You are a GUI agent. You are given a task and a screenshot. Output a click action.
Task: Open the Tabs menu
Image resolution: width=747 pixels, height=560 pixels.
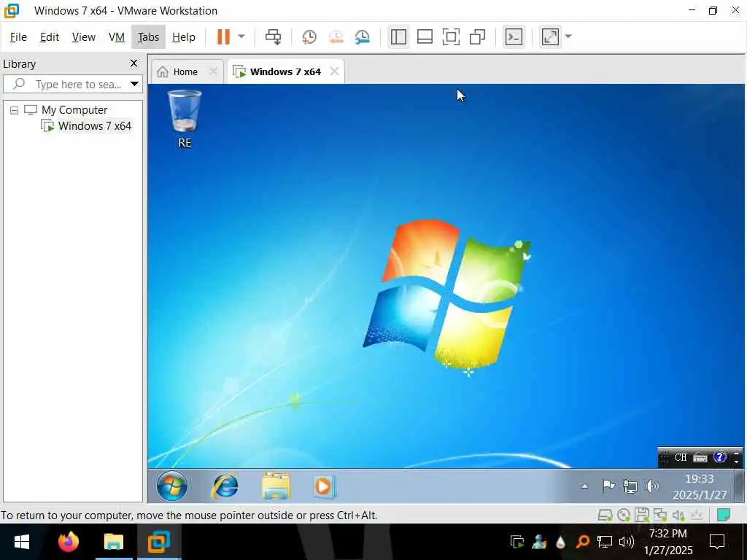tap(148, 37)
